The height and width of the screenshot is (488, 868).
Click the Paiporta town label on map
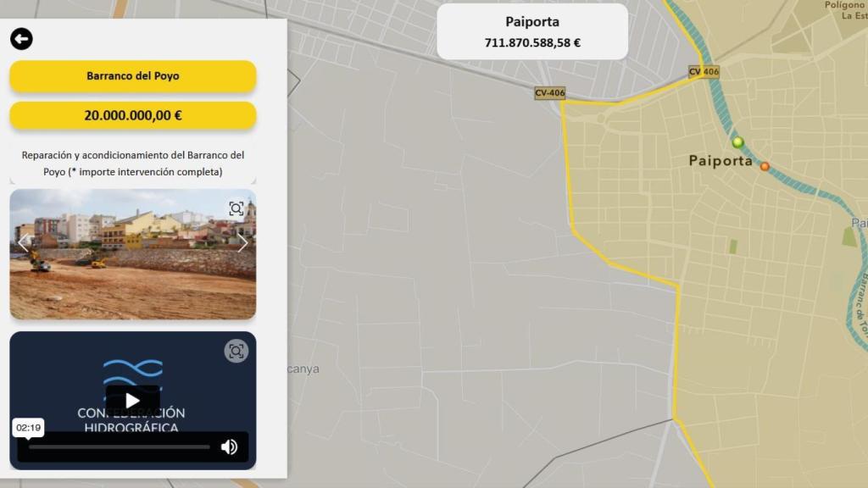(x=720, y=160)
